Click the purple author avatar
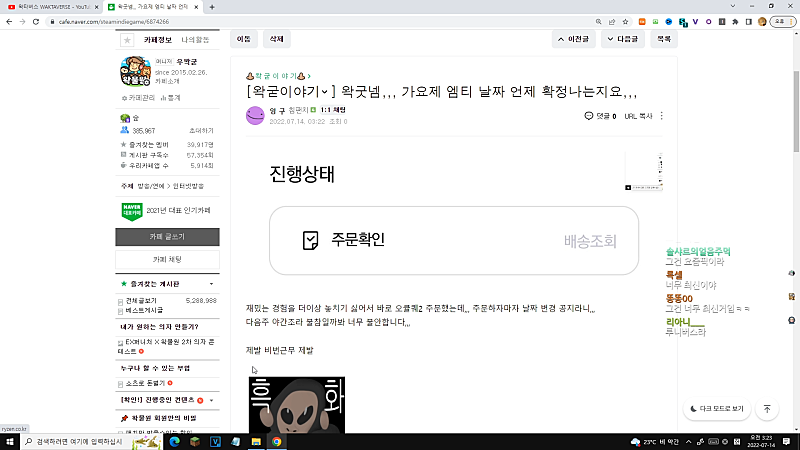The height and width of the screenshot is (450, 800). click(255, 115)
